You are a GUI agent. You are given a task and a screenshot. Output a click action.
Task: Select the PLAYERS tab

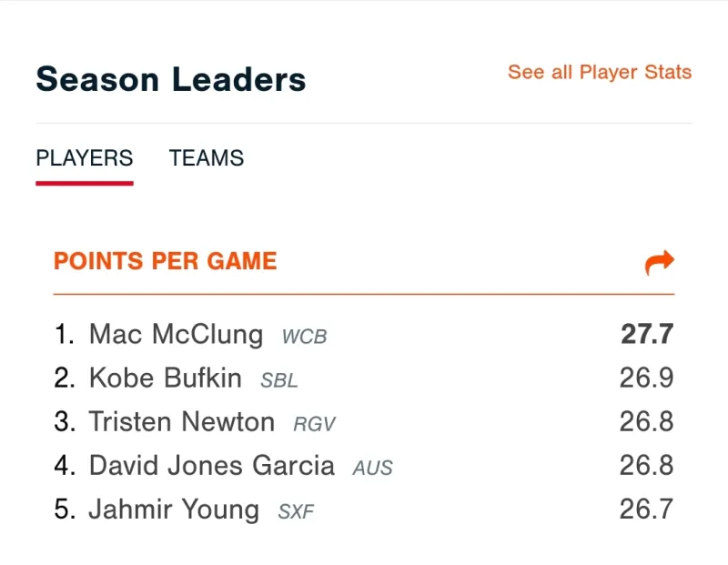pyautogui.click(x=85, y=158)
